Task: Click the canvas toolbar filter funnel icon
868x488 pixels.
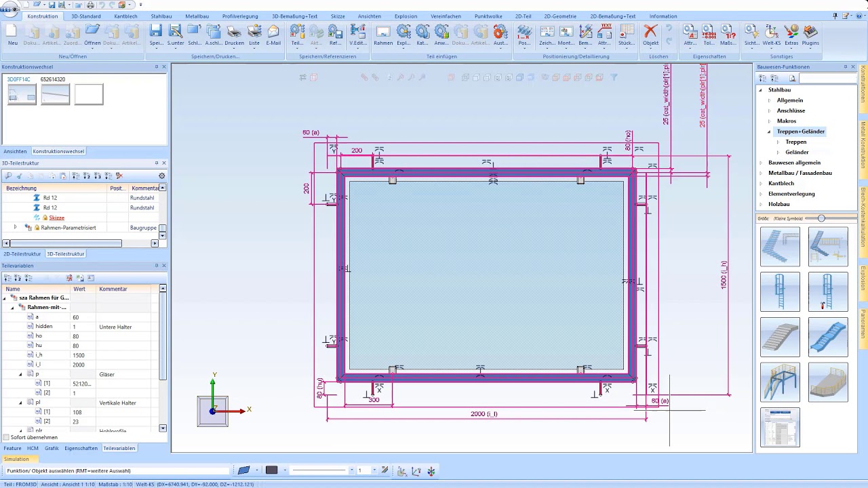Action: [614, 78]
